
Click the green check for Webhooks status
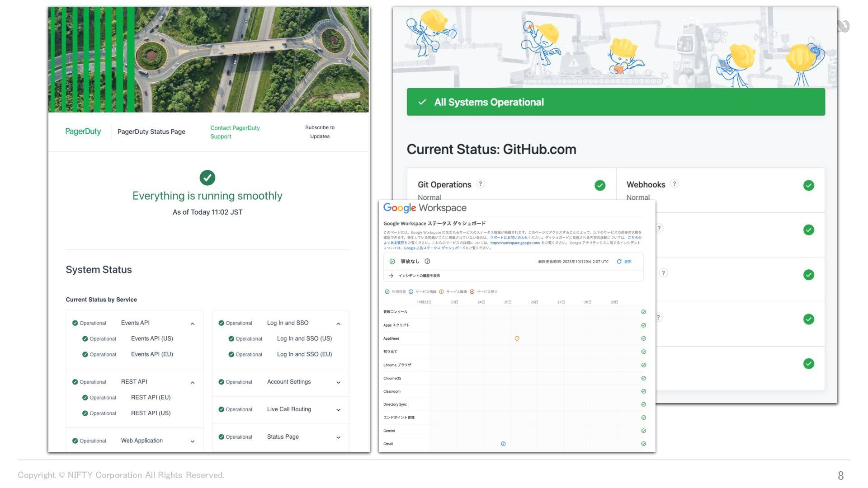click(x=808, y=185)
